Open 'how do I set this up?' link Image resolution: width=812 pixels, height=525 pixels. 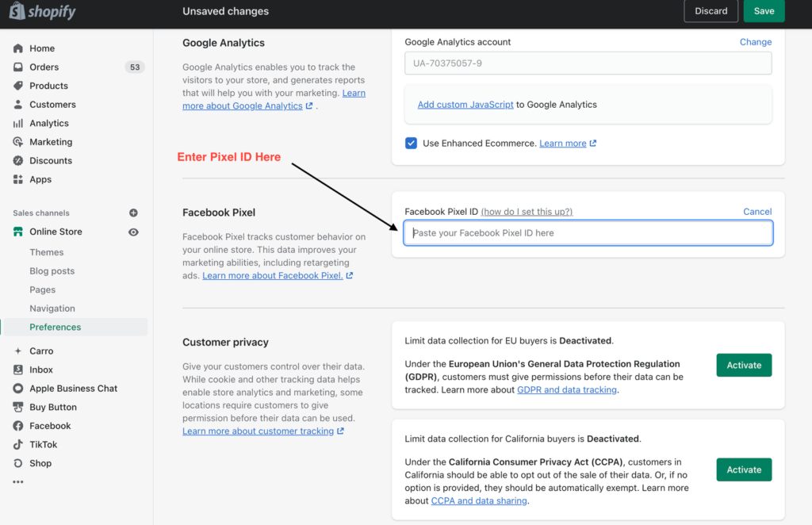527,211
